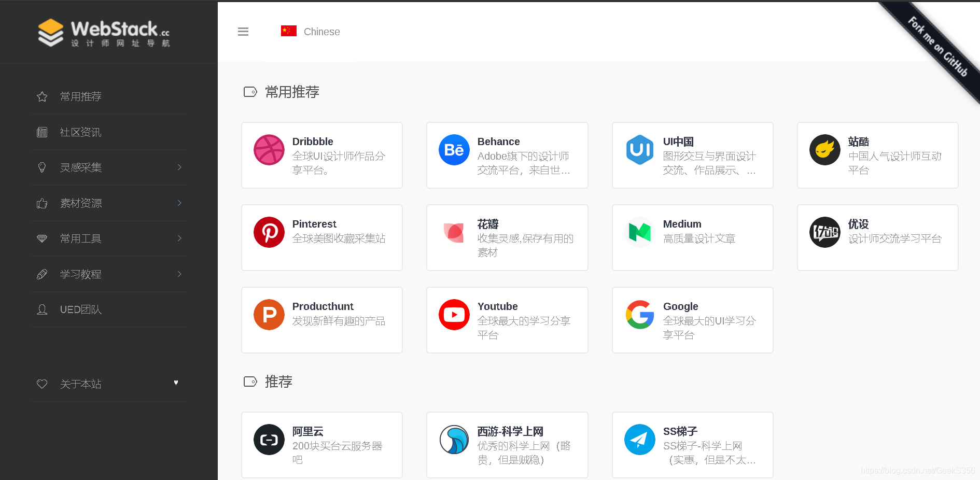Screen dimensions: 980x480
Task: Click the lightbulb icon beside 灵感采集
Action: coord(42,167)
